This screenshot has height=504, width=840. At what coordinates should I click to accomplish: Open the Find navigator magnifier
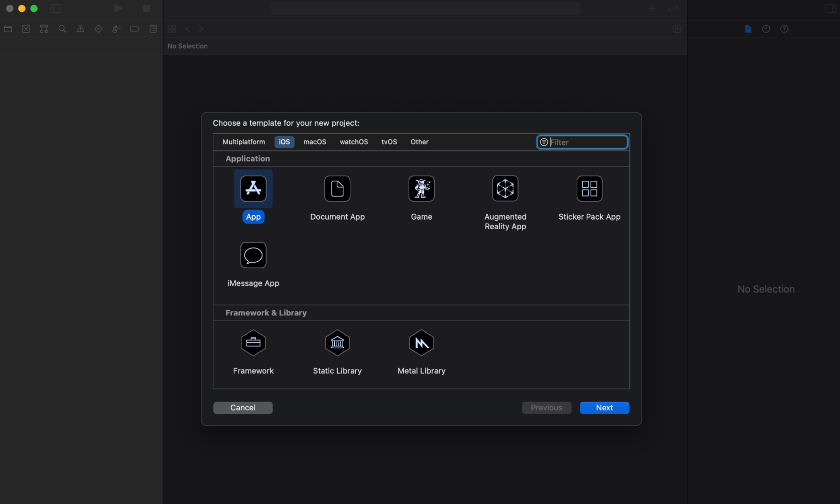[62, 29]
